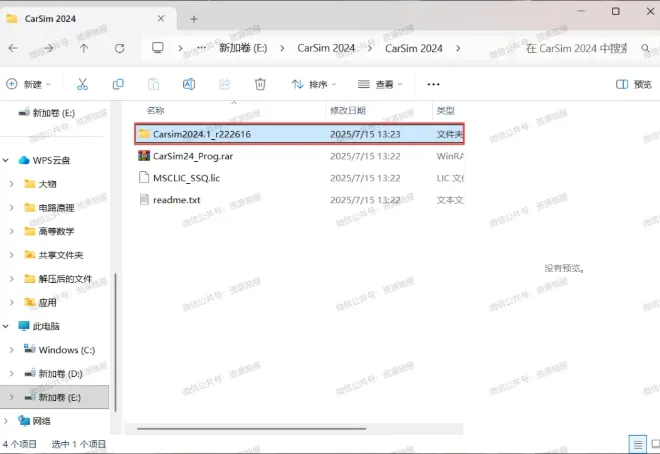Click the MSCLIC_SSQ.lic file icon
Screen dimensions: 660x454
(144, 178)
